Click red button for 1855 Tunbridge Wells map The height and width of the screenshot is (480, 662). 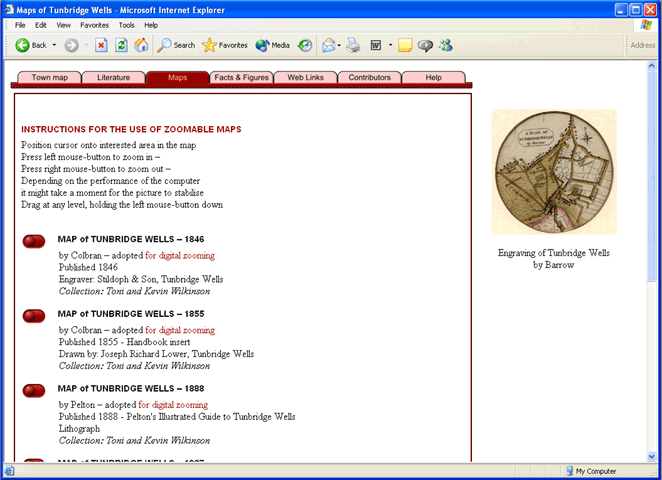[34, 316]
